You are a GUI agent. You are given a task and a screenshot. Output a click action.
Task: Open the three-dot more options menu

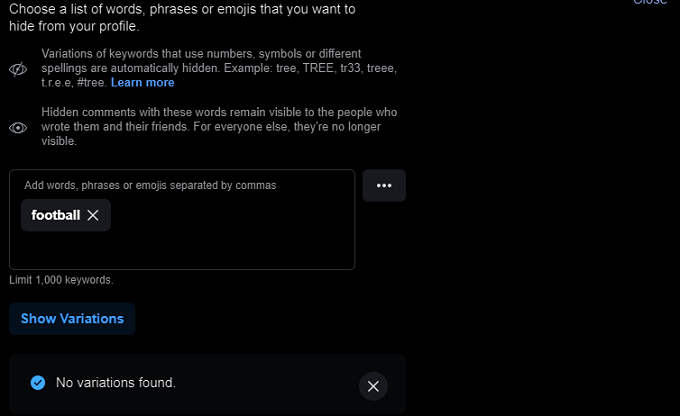pyautogui.click(x=384, y=186)
